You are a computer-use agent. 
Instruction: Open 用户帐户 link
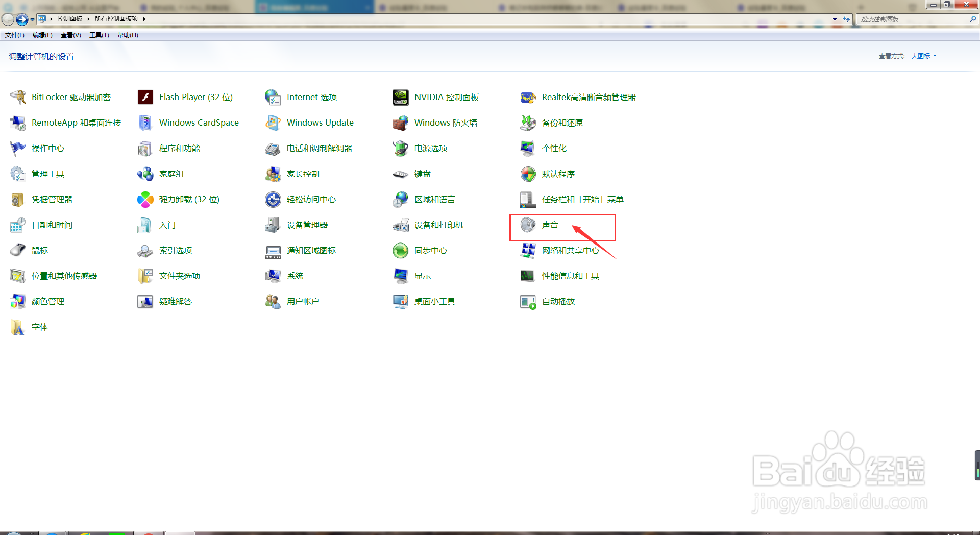click(303, 301)
